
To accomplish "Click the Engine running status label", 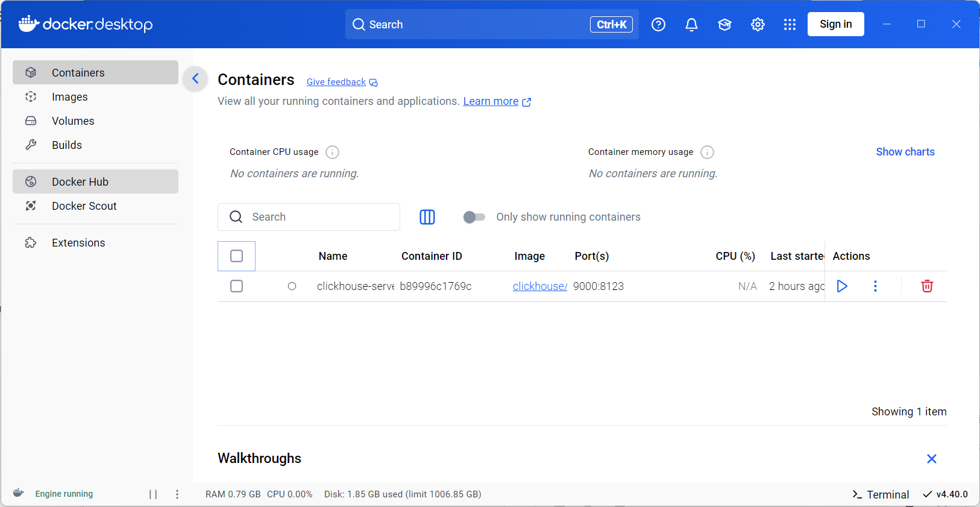I will click(x=64, y=494).
